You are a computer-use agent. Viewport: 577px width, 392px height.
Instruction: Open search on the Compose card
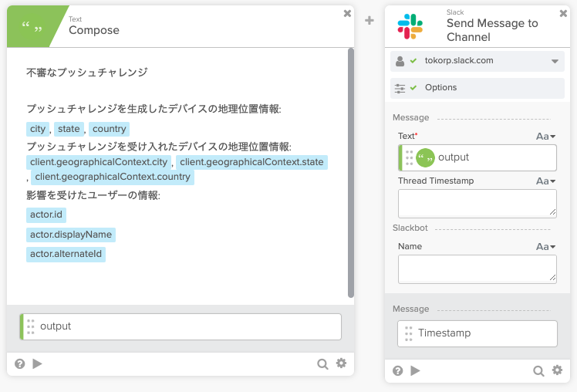click(x=322, y=363)
